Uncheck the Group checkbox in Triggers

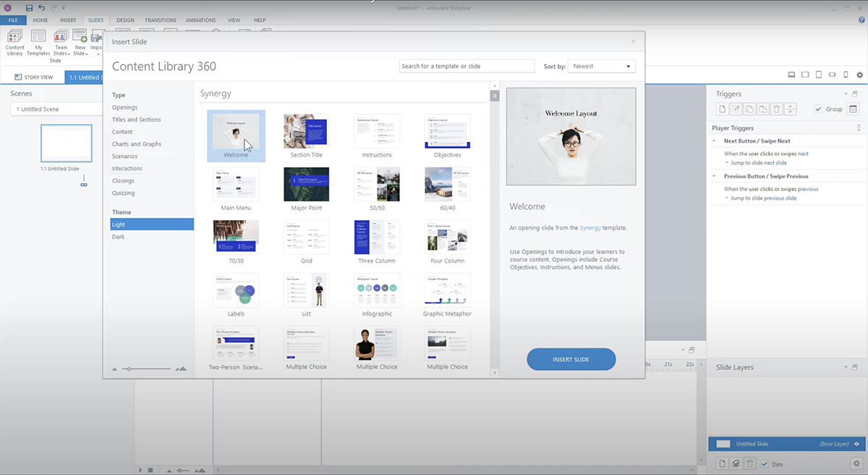820,109
